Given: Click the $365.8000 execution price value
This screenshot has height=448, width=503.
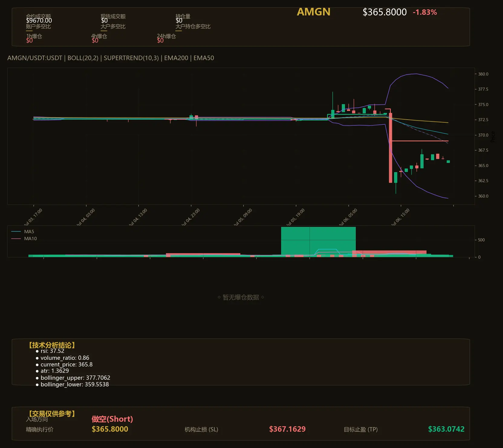Looking at the screenshot, I should (110, 429).
